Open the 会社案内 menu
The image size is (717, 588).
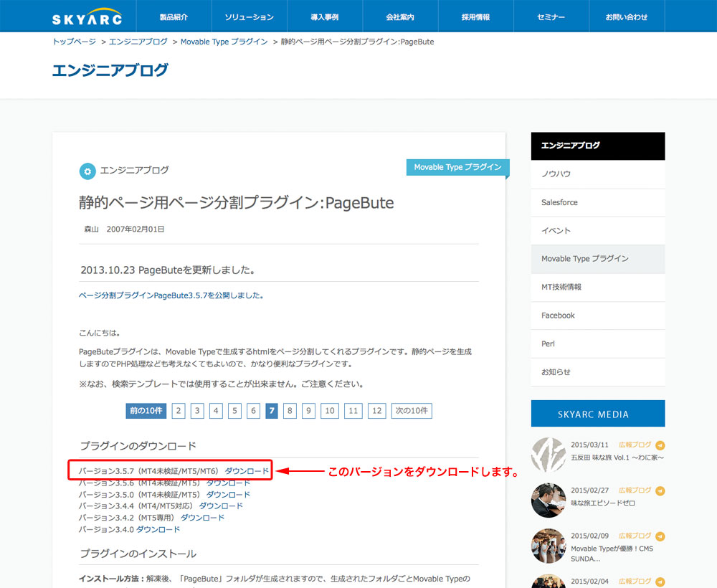coord(400,16)
